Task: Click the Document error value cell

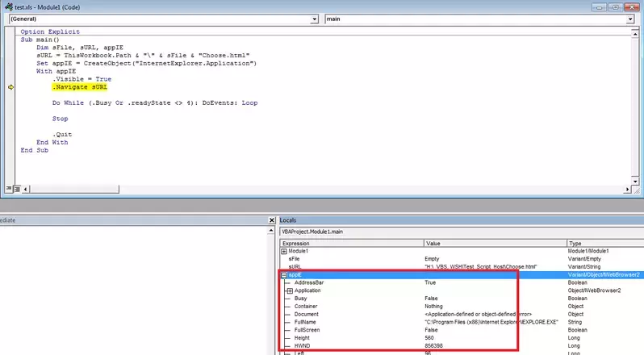Action: point(478,315)
